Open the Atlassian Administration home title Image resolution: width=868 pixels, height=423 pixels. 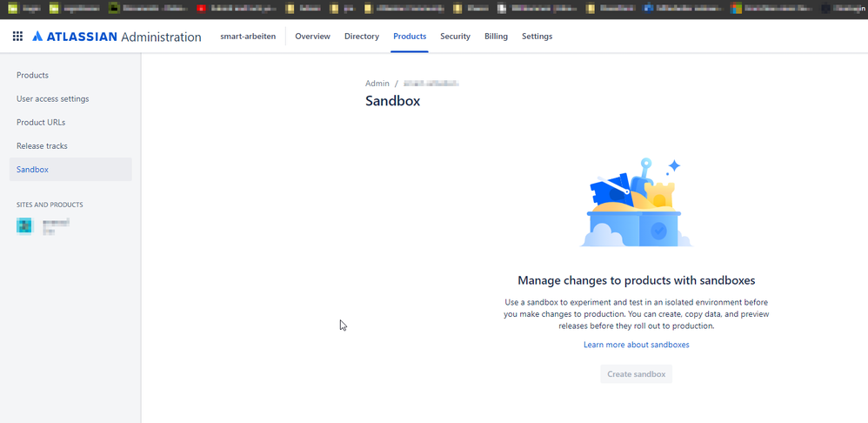[117, 37]
